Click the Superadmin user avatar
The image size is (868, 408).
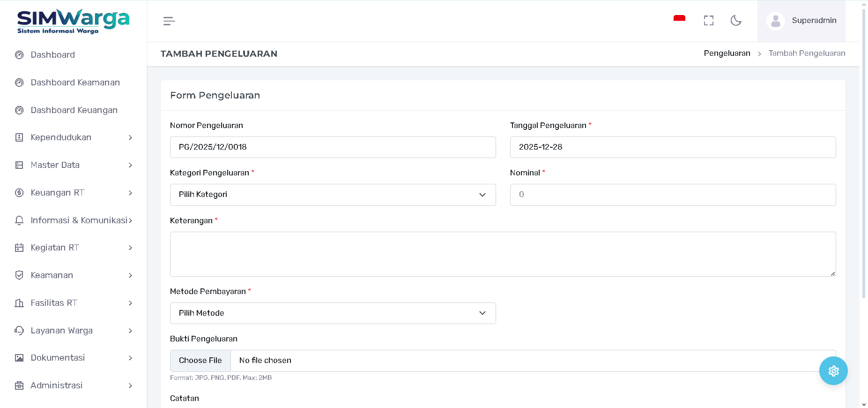(776, 21)
